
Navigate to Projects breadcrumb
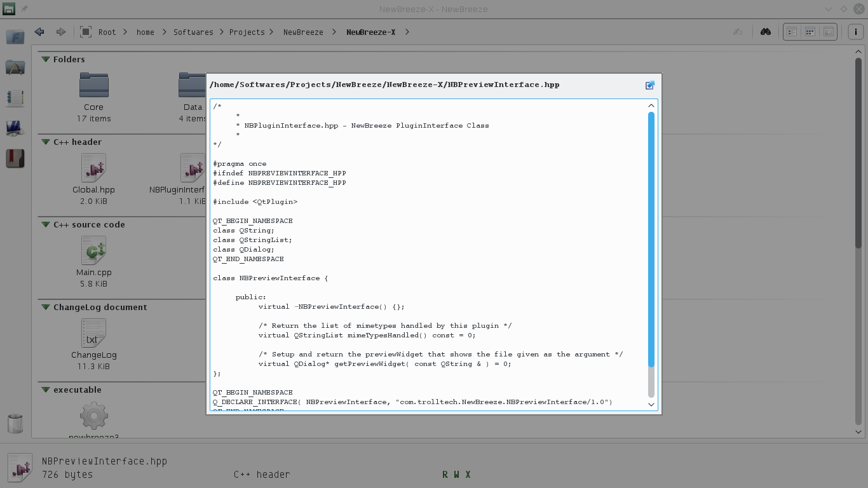click(x=247, y=32)
